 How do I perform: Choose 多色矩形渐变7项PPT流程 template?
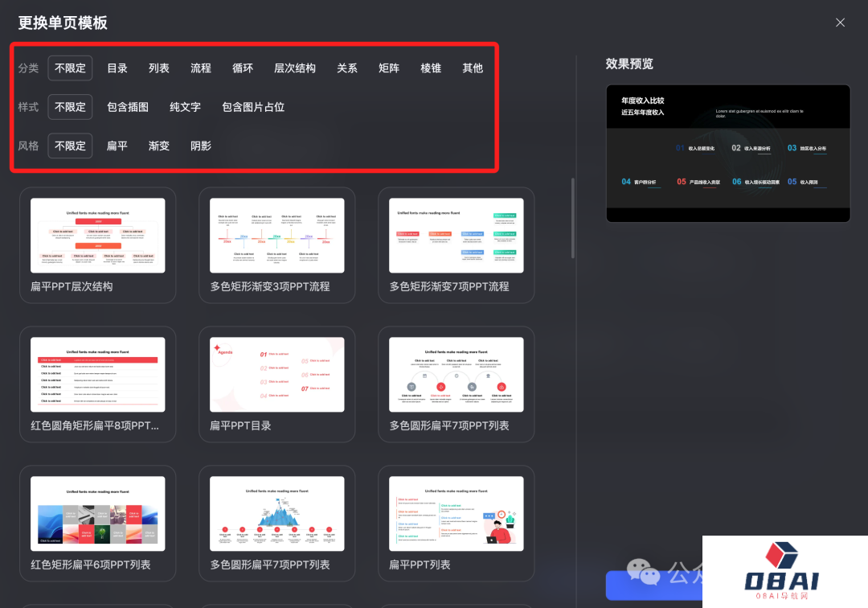click(456, 236)
